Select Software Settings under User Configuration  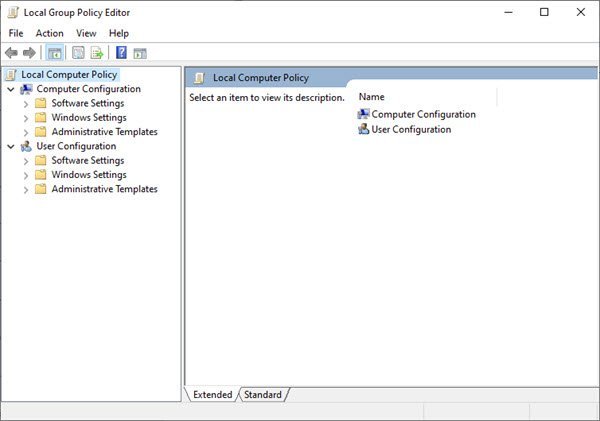pyautogui.click(x=88, y=160)
